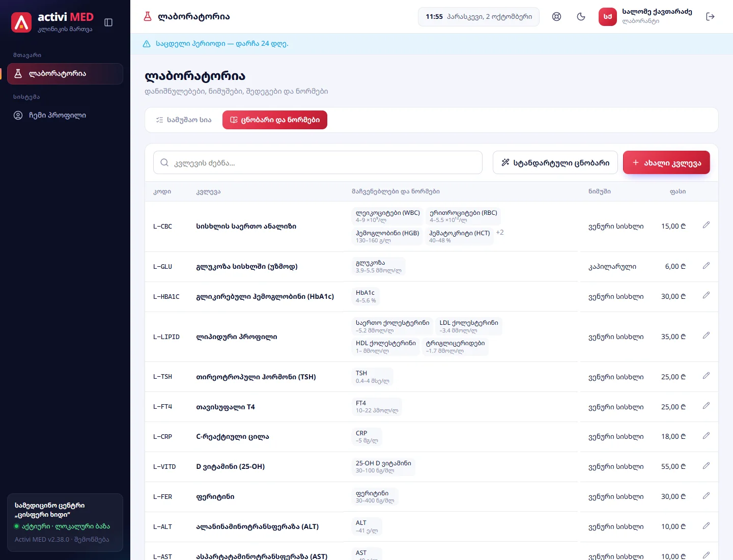This screenshot has height=560, width=733.
Task: Click the სალომე ქავთარაძე user name
Action: click(657, 12)
